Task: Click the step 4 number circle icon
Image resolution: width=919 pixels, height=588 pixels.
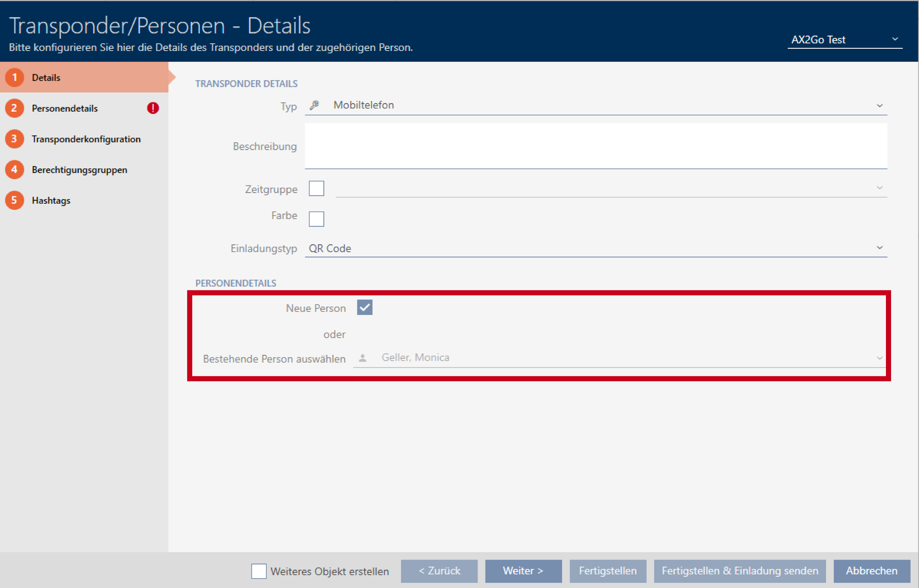Action: (14, 170)
